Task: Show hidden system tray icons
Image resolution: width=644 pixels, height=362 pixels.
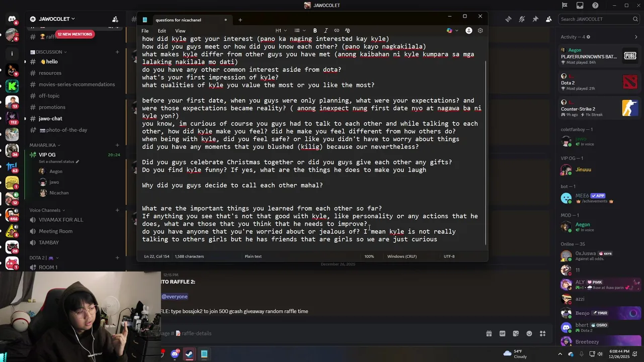Action: click(x=561, y=354)
